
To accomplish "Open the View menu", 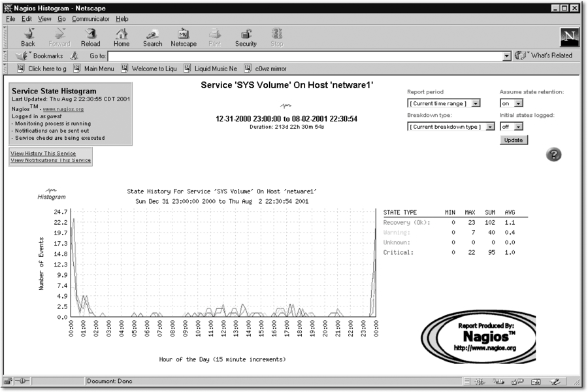I will [x=44, y=19].
